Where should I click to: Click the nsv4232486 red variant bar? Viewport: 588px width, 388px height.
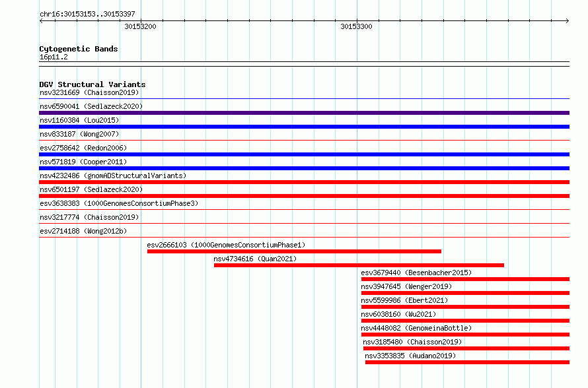point(304,182)
